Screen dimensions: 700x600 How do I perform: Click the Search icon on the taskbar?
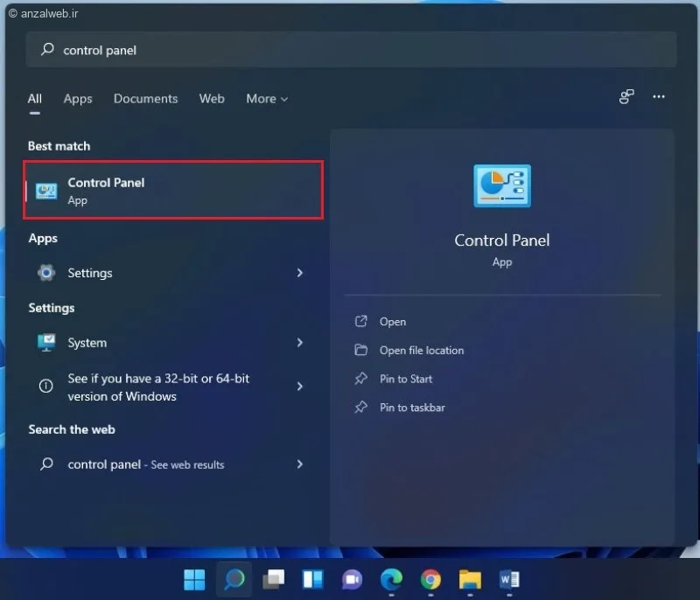tap(234, 579)
